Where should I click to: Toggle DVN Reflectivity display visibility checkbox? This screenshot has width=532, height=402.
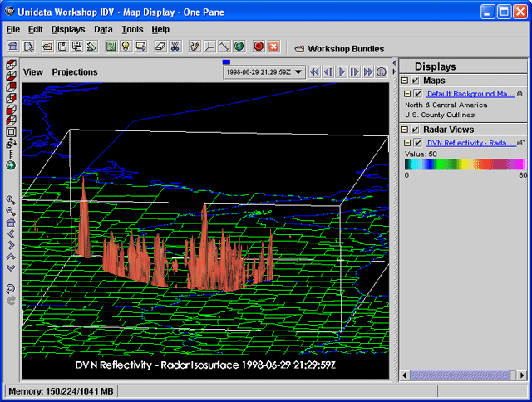tap(418, 143)
